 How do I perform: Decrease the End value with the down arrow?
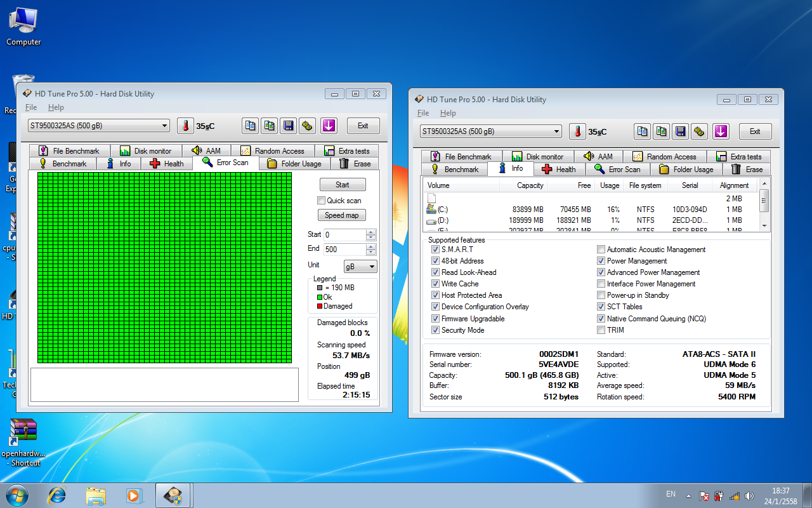point(371,252)
